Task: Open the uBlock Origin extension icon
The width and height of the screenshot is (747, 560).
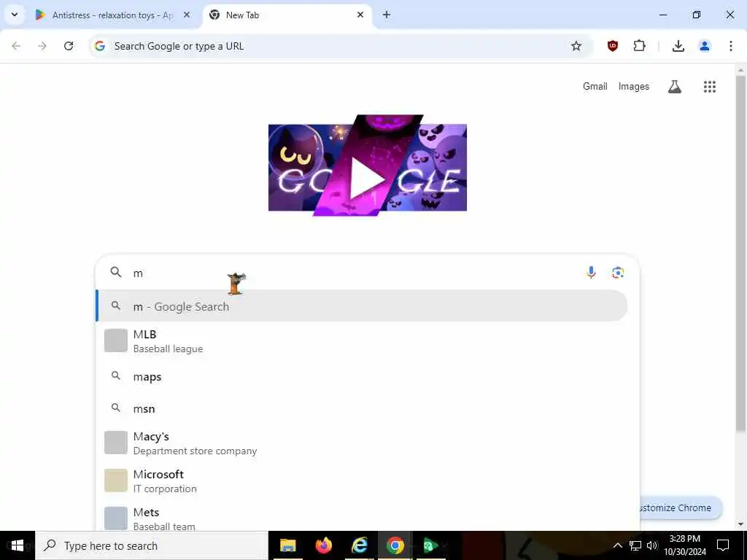Action: click(x=613, y=46)
